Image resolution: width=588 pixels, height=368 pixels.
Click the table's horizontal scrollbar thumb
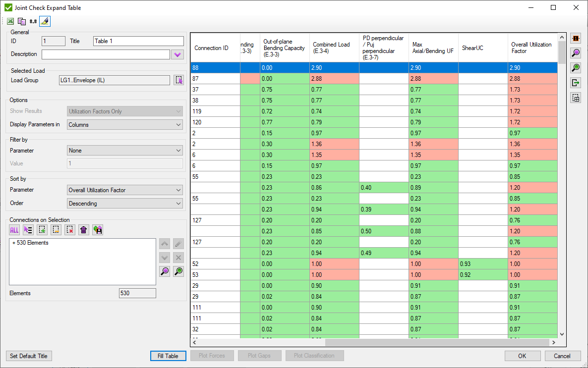tap(437, 342)
